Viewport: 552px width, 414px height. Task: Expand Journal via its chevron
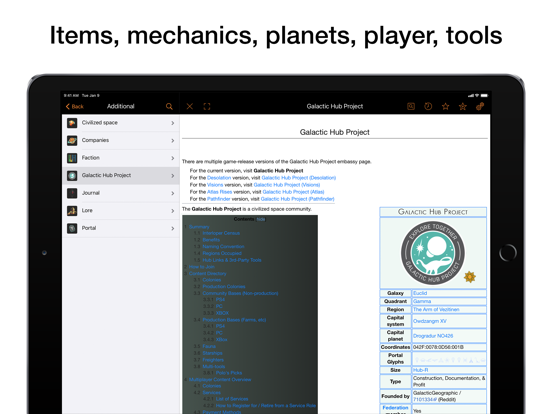tap(173, 193)
